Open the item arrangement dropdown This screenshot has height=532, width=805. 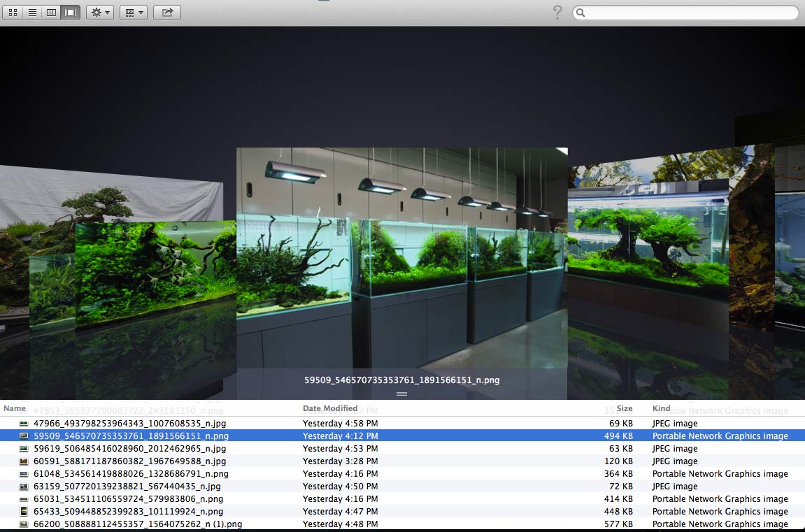point(134,13)
